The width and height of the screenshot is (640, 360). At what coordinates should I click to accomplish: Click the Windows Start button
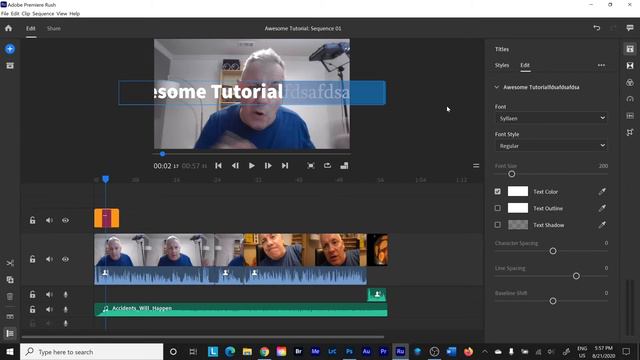pos(10,351)
